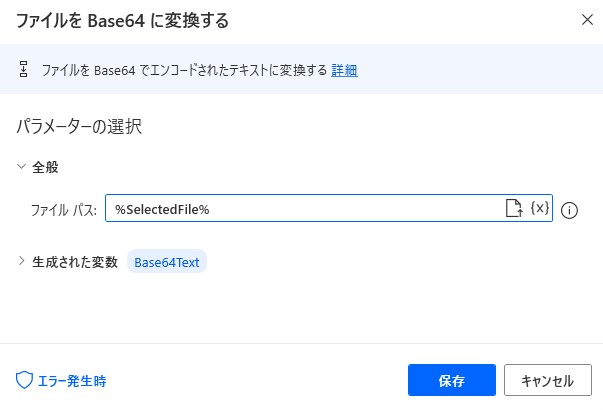Select the Base64Text variable chip

point(167,262)
